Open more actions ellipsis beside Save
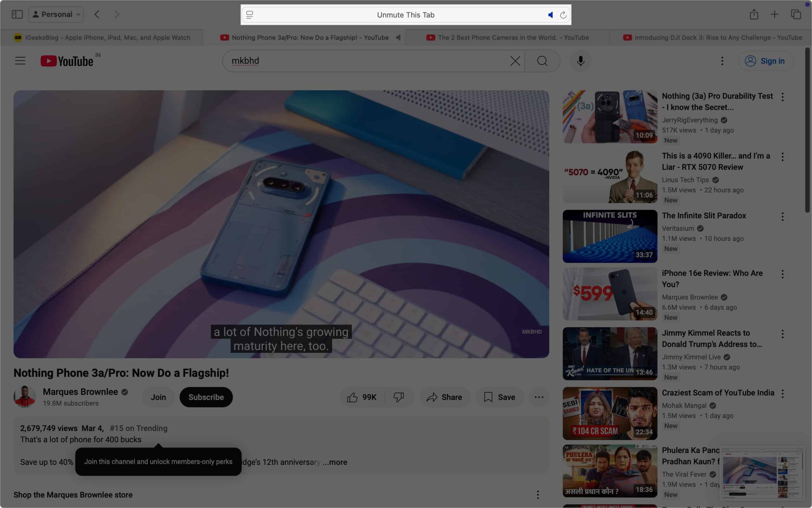This screenshot has height=508, width=812. point(539,397)
